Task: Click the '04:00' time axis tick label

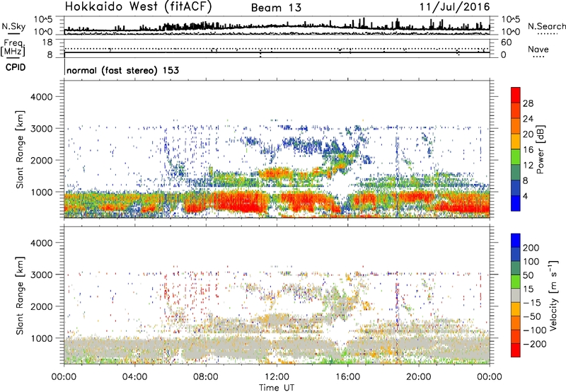Action: (x=134, y=377)
